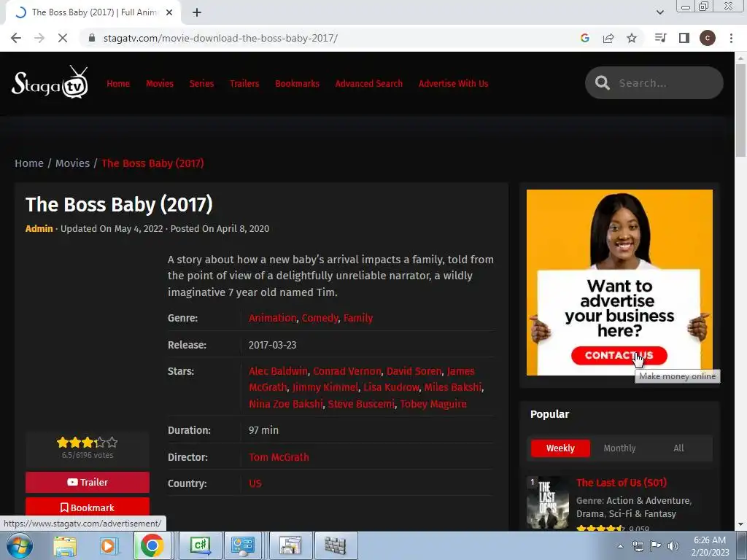Viewport: 747px width, 560px height.
Task: Click the Trailer button
Action: [88, 483]
